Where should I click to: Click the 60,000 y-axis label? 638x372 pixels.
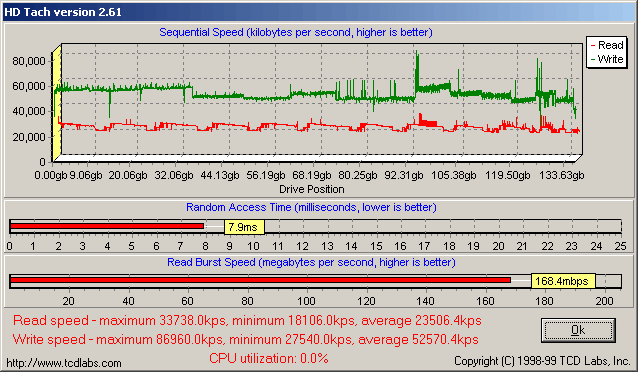(x=29, y=86)
